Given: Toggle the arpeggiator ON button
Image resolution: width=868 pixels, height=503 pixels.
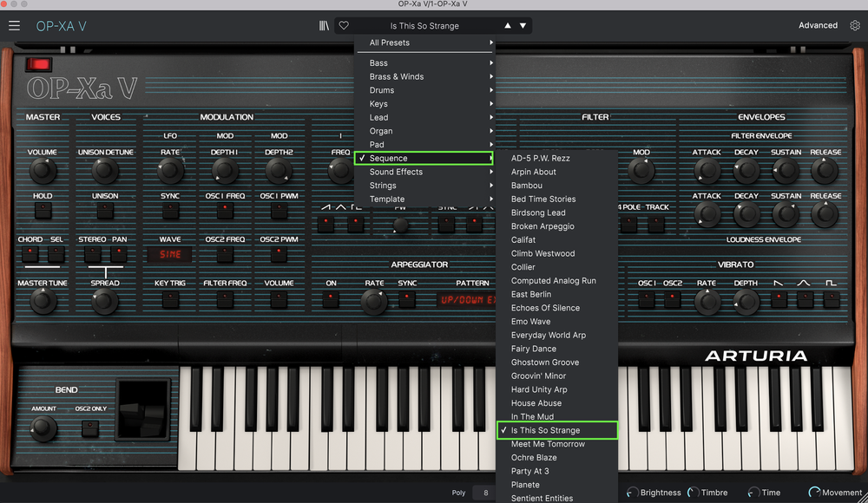Looking at the screenshot, I should tap(331, 300).
